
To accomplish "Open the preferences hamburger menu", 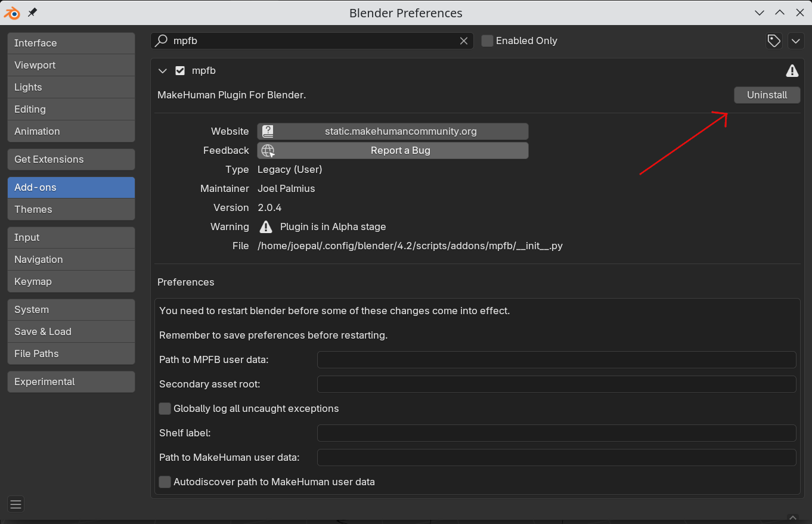I will (x=16, y=504).
